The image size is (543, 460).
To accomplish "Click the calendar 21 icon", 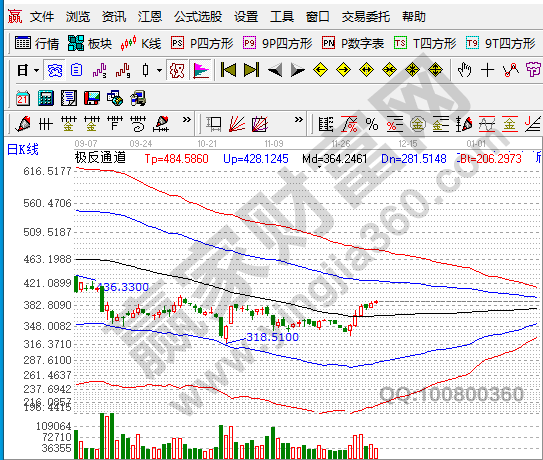I will click(23, 98).
